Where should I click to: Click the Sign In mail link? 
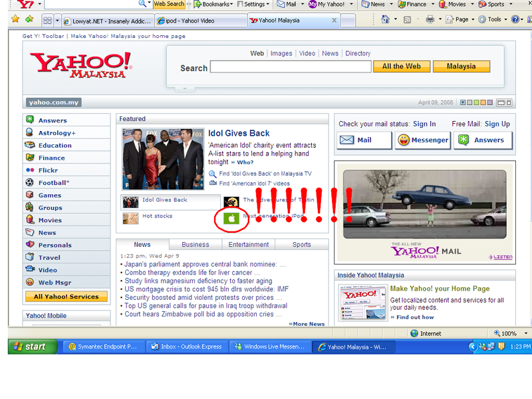(x=424, y=124)
